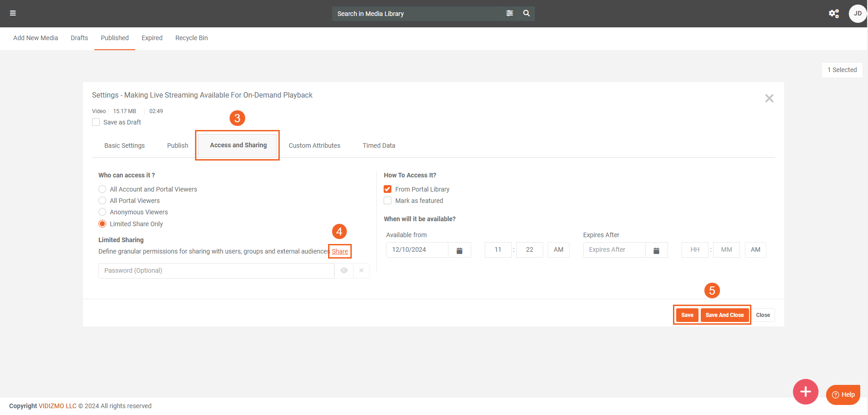Click the search magnifier icon

pos(526,13)
